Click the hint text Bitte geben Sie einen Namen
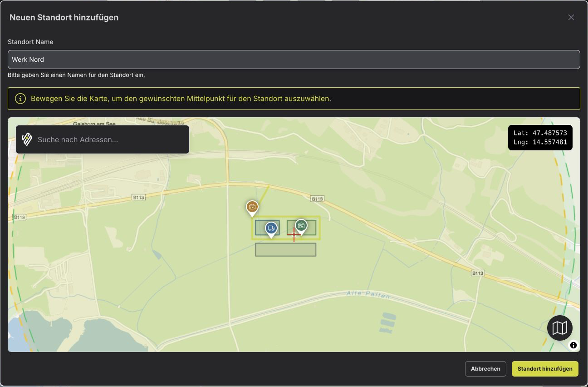Viewport: 588px width, 387px height. tap(76, 75)
